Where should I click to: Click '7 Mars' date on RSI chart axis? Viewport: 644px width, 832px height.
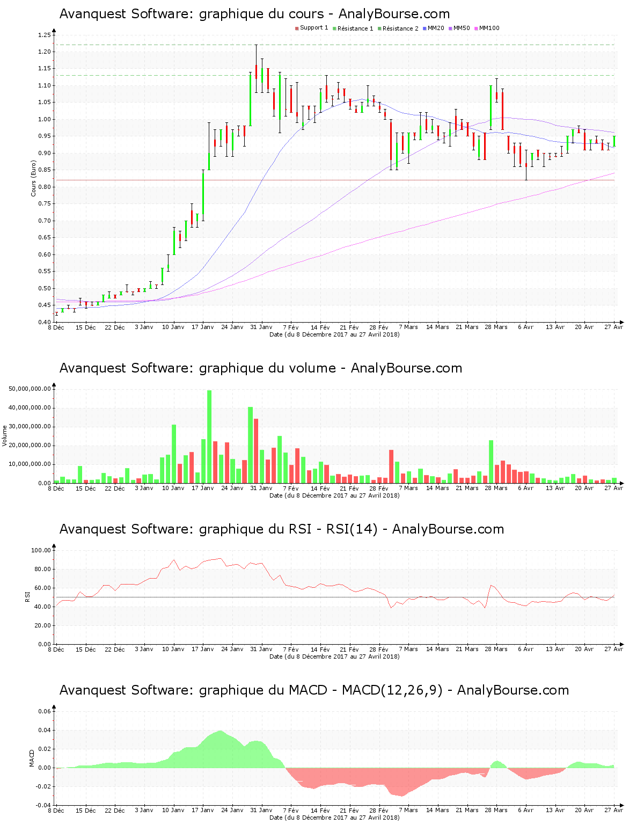[408, 649]
